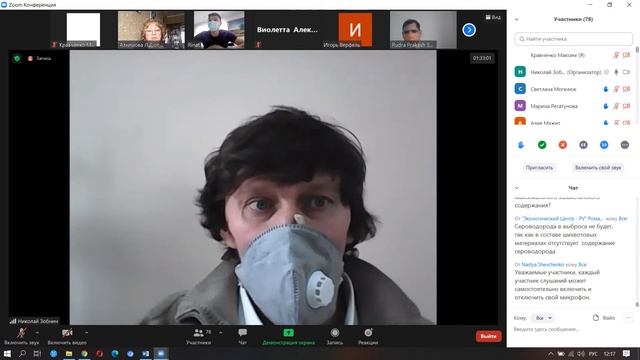Leave the meeting with red Выйти button
Image resolution: width=640 pixels, height=360 pixels.
[489, 336]
